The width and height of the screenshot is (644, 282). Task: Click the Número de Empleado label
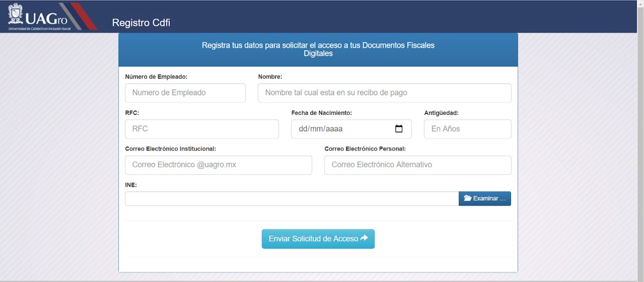tap(156, 77)
